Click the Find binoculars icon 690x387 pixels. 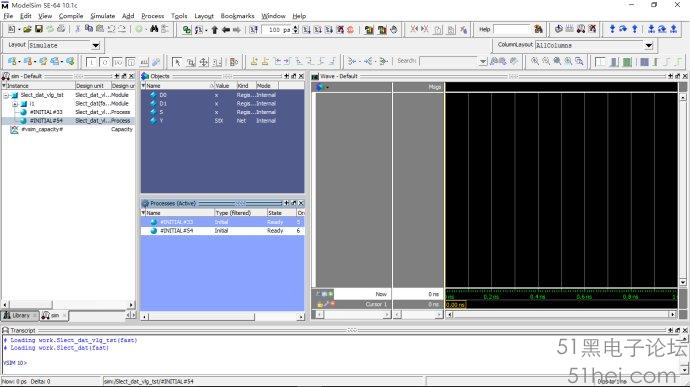pos(154,29)
